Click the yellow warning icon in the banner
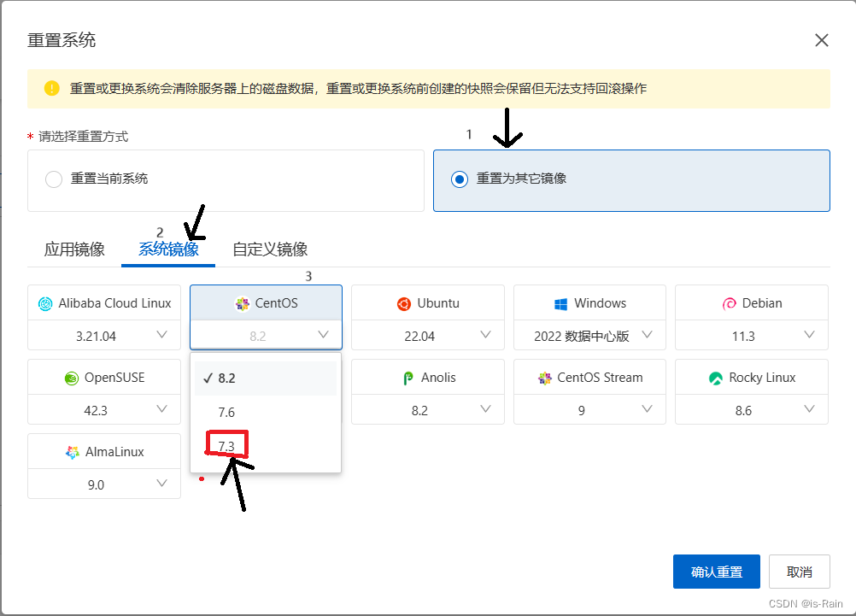 pyautogui.click(x=52, y=89)
